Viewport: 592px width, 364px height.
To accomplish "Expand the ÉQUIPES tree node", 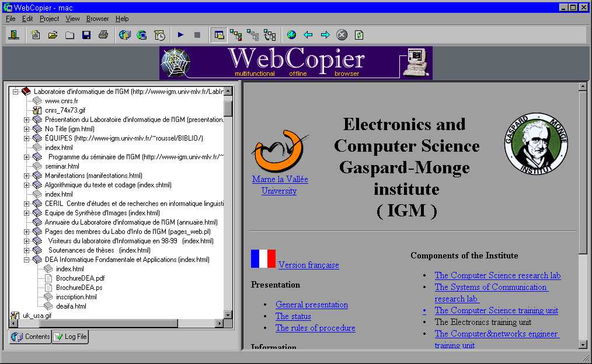I will (x=27, y=138).
